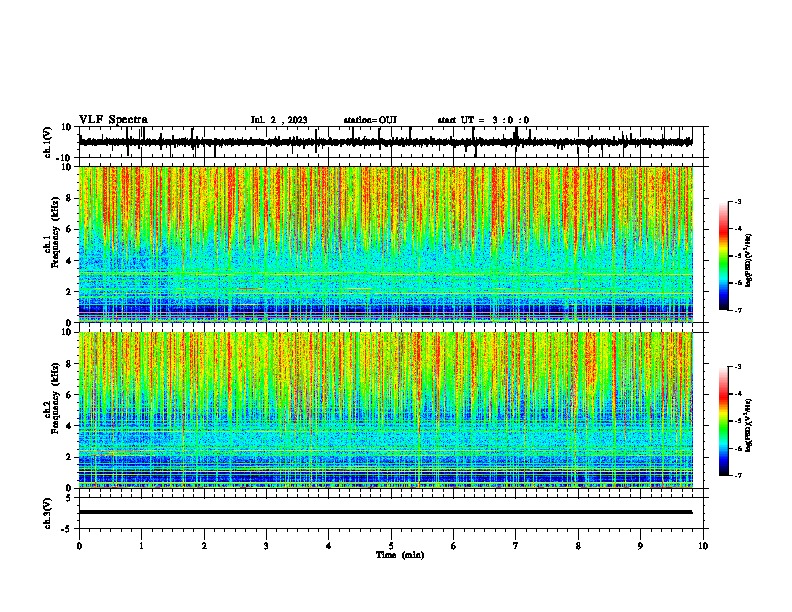Click the time-axis tick label '7'

click(x=516, y=546)
